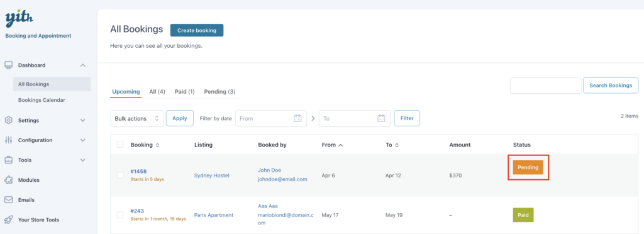Focus the search bookings input field

point(546,86)
